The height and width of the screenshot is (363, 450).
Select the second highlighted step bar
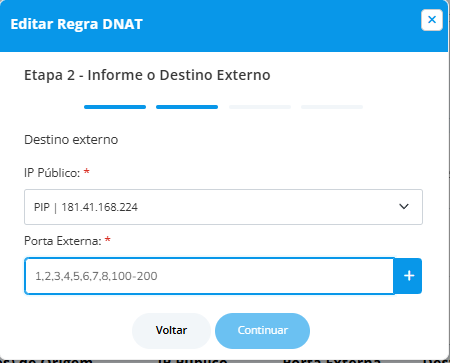click(187, 107)
